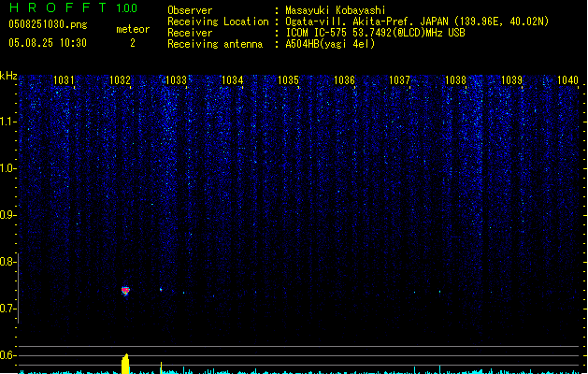Click the meteor count value 2
This screenshot has width=588, height=374.
(133, 43)
